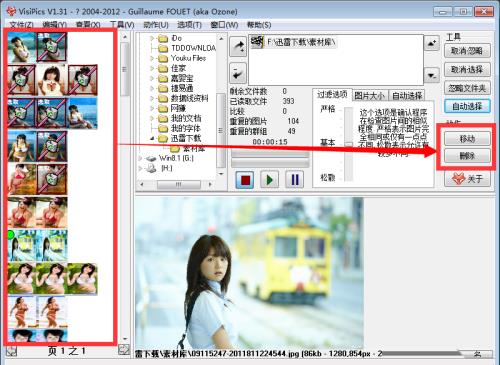Select the 我的字体 folder
The width and height of the screenshot is (500, 365).
tap(186, 128)
